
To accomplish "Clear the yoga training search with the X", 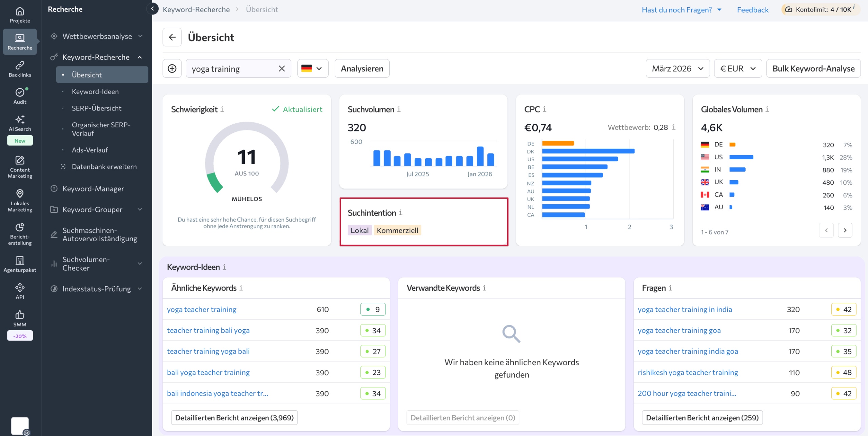I will [281, 68].
